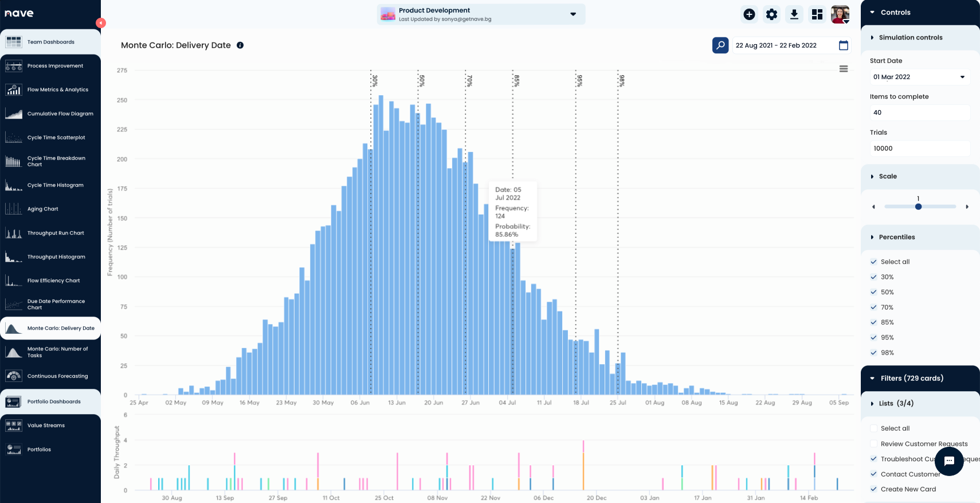Viewport: 980px width, 503px height.
Task: Open Throughput Histogram icon
Action: [14, 257]
